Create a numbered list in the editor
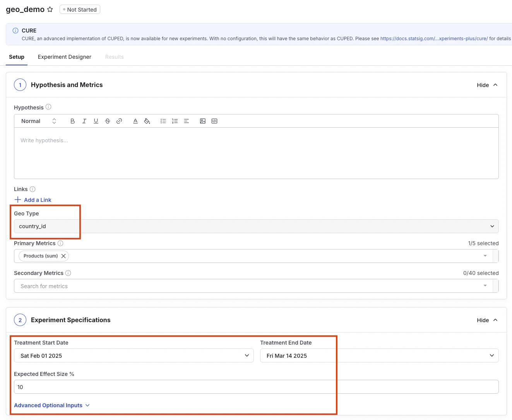The width and height of the screenshot is (512, 420). tap(175, 121)
